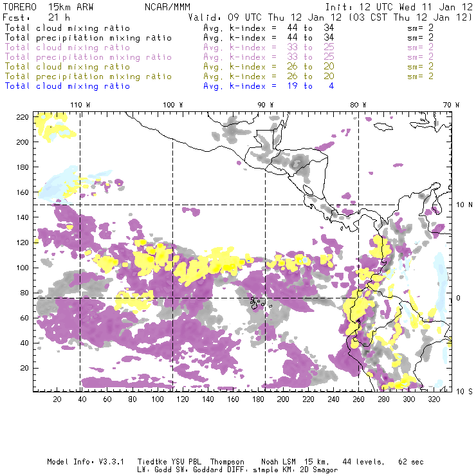This screenshot has height=476, width=476.
Task: Click the y-axis tick label '220'
Action: 23,117
